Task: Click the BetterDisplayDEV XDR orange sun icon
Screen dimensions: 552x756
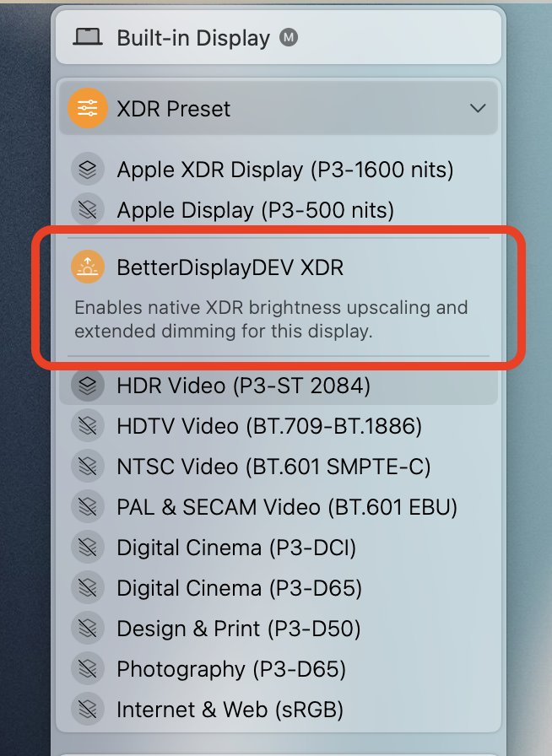Action: click(88, 267)
